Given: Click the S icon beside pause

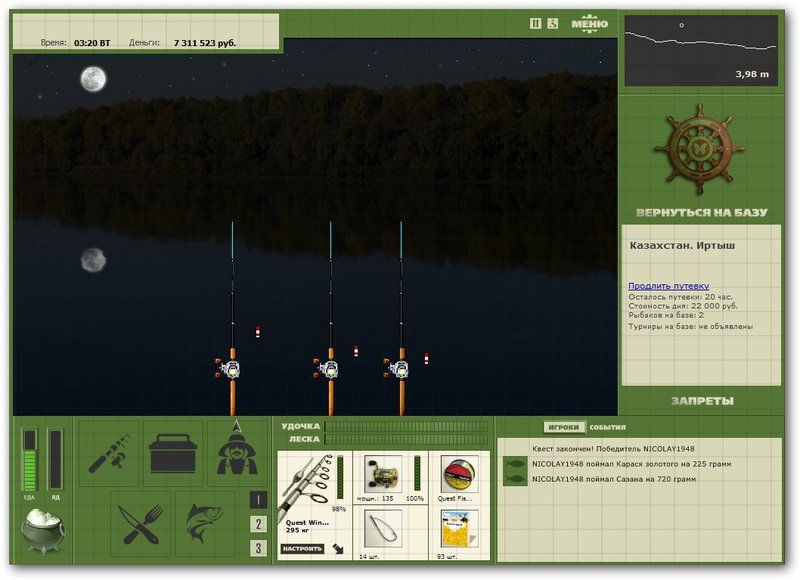Looking at the screenshot, I should click(553, 23).
